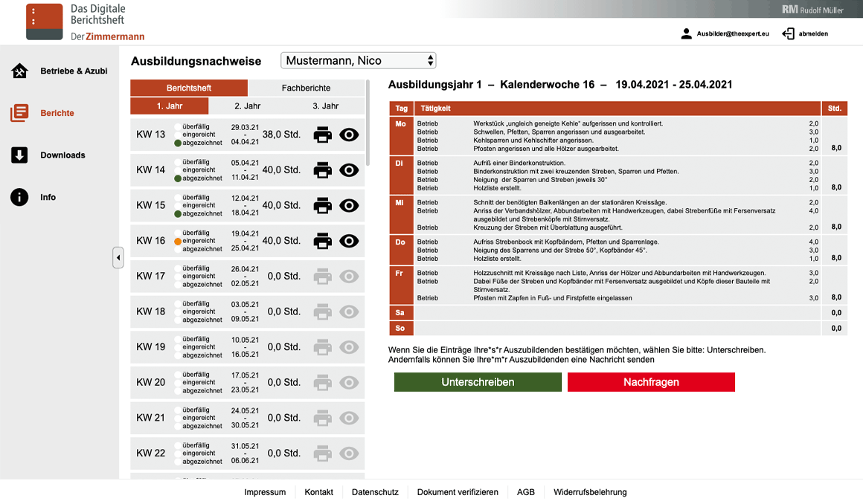Collapse the report list with the side chevron
863x504 pixels.
(118, 257)
